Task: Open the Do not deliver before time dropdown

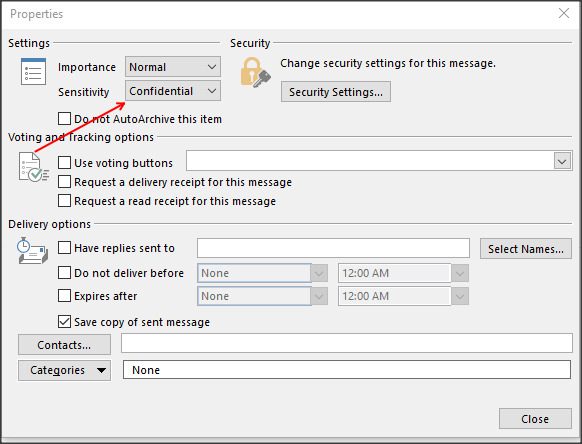Action: [x=460, y=274]
